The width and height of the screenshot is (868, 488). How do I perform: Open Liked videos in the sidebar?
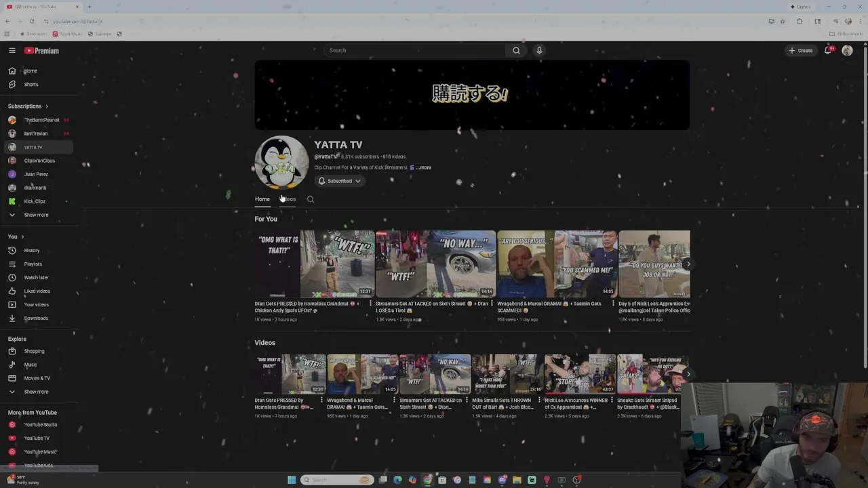coord(38,291)
